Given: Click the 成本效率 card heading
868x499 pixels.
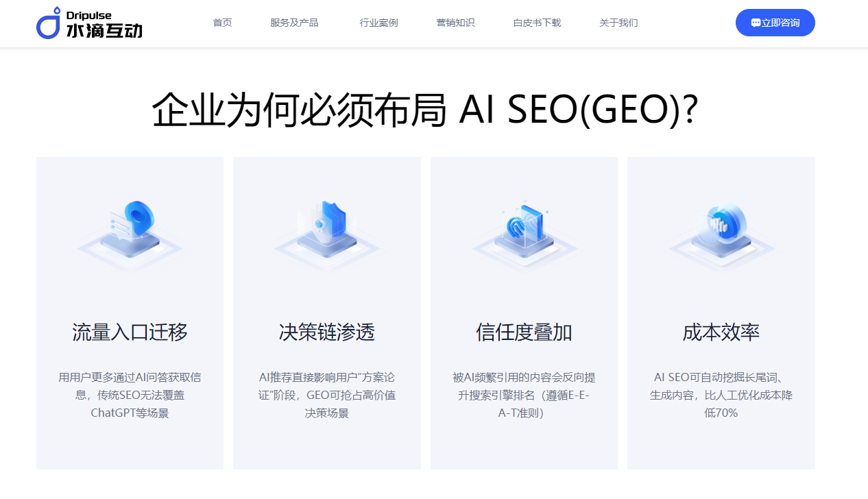Looking at the screenshot, I should point(721,332).
